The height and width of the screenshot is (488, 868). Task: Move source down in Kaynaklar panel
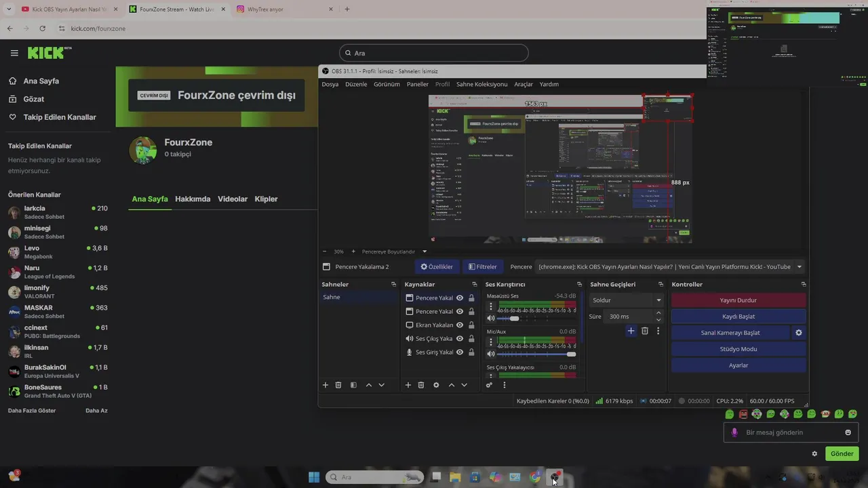[465, 385]
